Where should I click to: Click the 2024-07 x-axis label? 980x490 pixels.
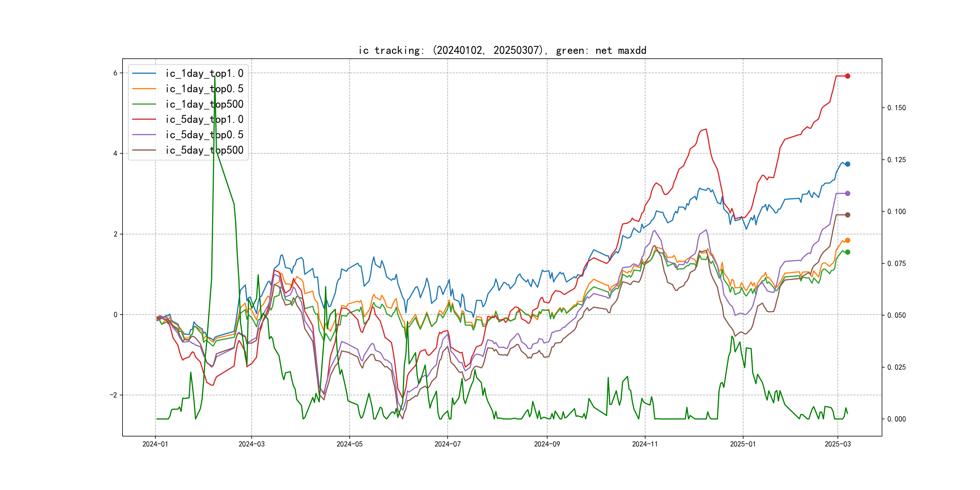point(447,444)
